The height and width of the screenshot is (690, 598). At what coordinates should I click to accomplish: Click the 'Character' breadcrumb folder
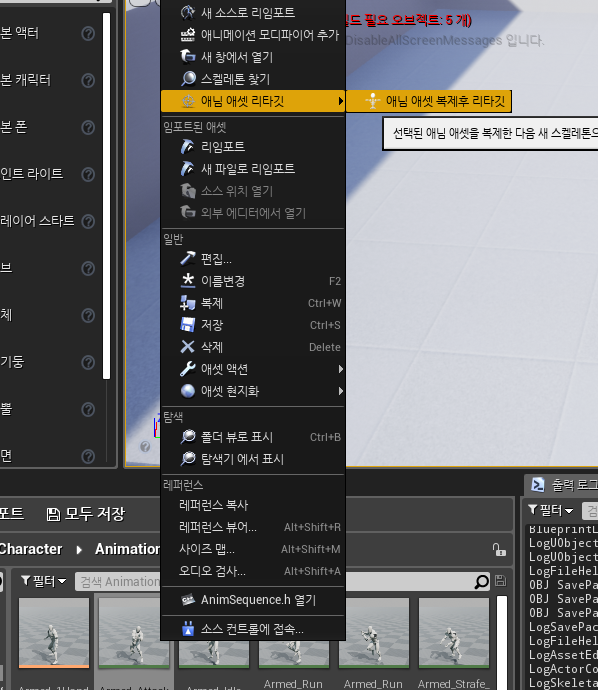pos(31,549)
